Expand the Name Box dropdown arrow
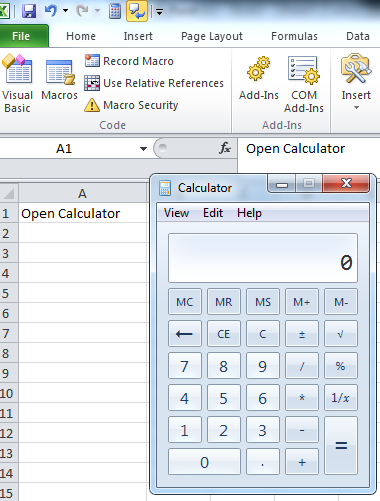This screenshot has width=380, height=501. tap(143, 149)
